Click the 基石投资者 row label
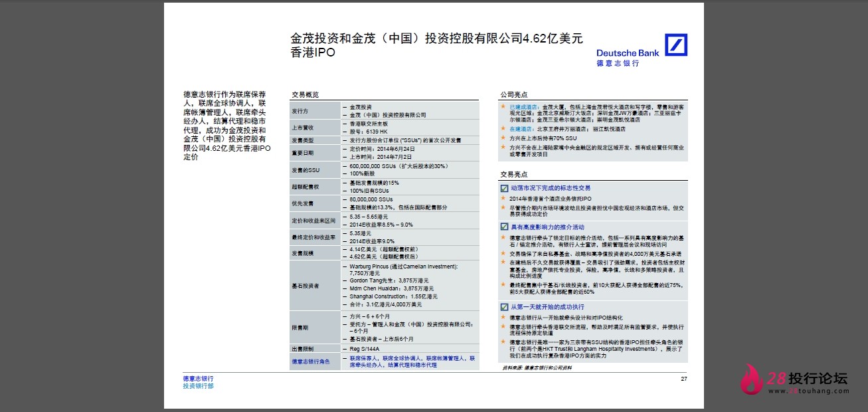The height and width of the screenshot is (412, 868). tap(305, 286)
